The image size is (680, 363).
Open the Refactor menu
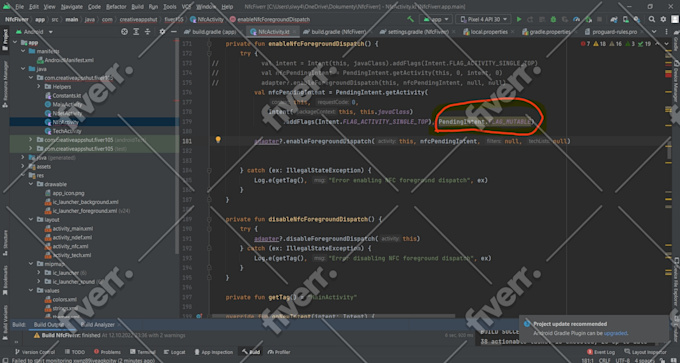(x=117, y=7)
